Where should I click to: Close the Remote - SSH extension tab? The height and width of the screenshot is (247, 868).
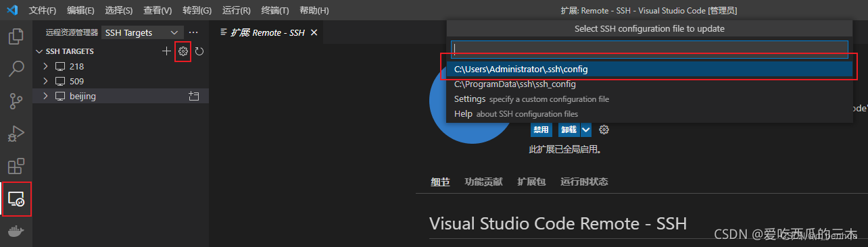[314, 32]
